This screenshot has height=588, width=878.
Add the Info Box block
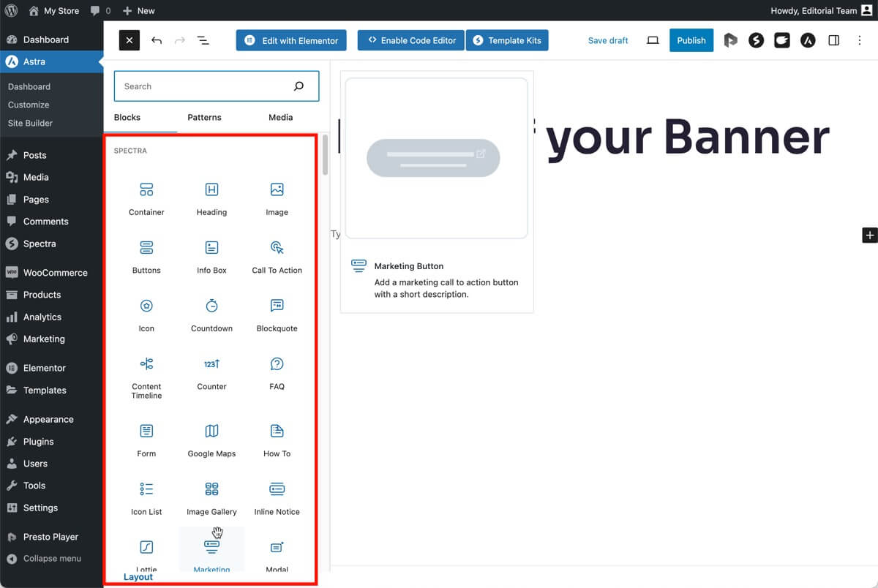coord(211,257)
